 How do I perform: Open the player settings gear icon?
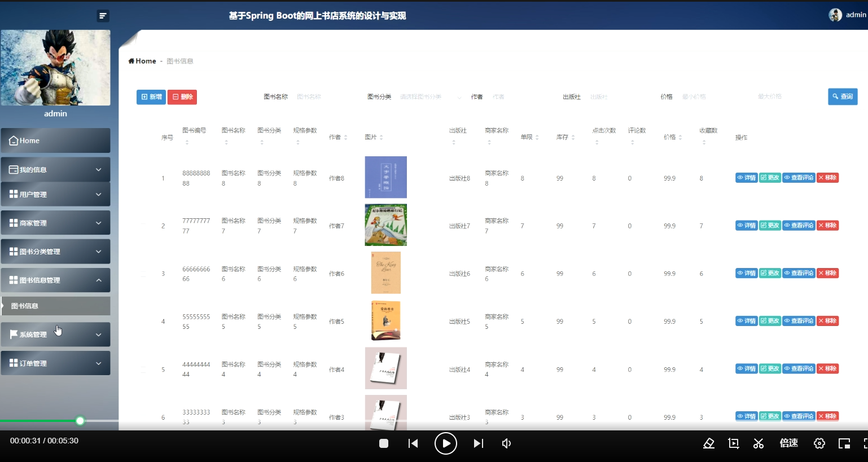pyautogui.click(x=819, y=443)
